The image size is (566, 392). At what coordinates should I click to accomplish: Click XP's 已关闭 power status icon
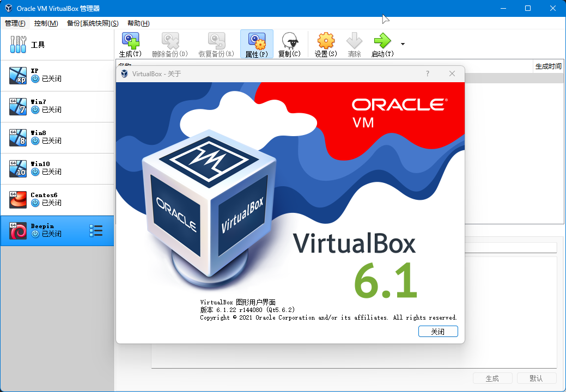pyautogui.click(x=35, y=78)
